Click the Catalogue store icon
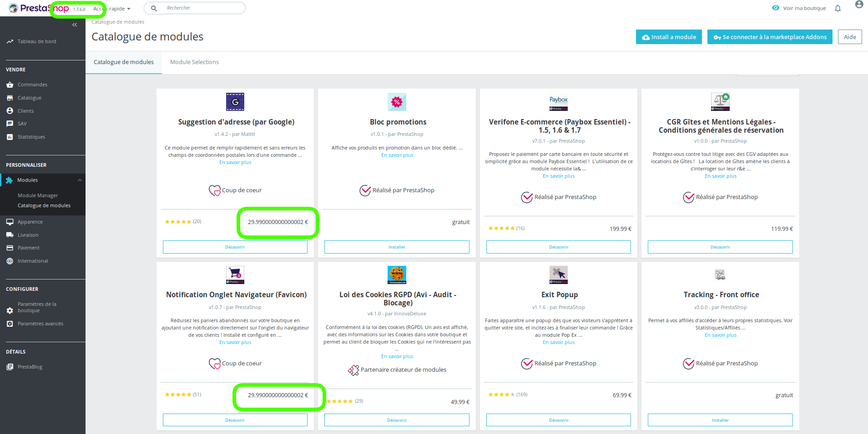Screen dimensions: 868x434 tap(10, 98)
